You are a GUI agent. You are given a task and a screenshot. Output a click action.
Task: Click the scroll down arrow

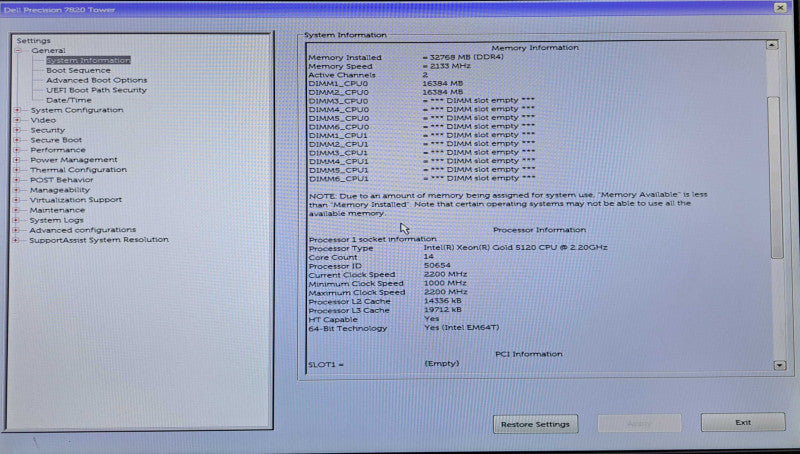[x=779, y=365]
